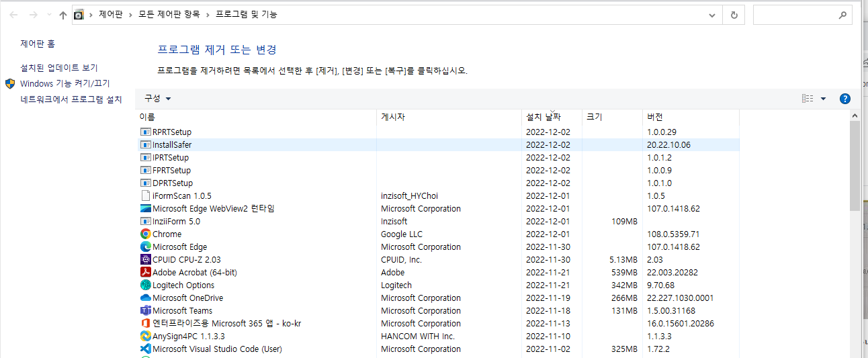
Task: Click 모든 제어판 항목 breadcrumb segment
Action: [x=168, y=15]
